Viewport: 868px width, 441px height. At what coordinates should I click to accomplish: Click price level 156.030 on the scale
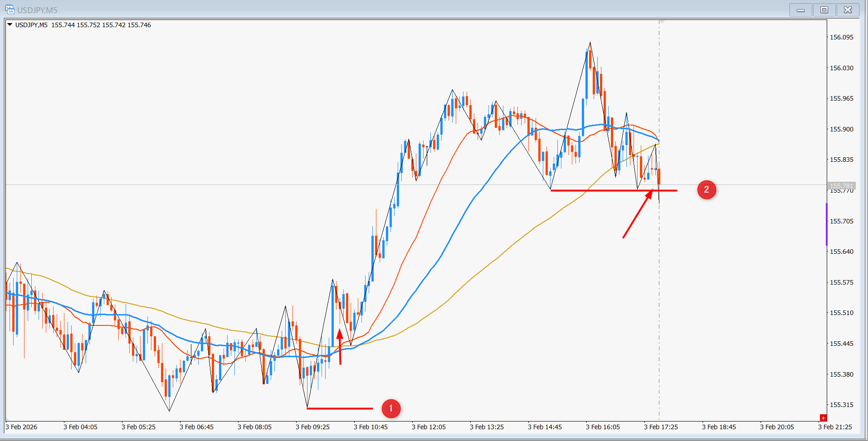tap(842, 68)
